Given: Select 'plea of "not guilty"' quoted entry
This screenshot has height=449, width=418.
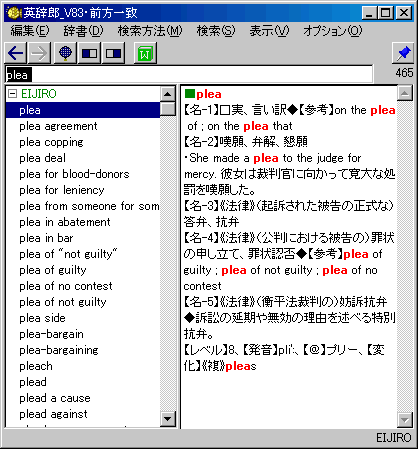Looking at the screenshot, I should tap(68, 254).
